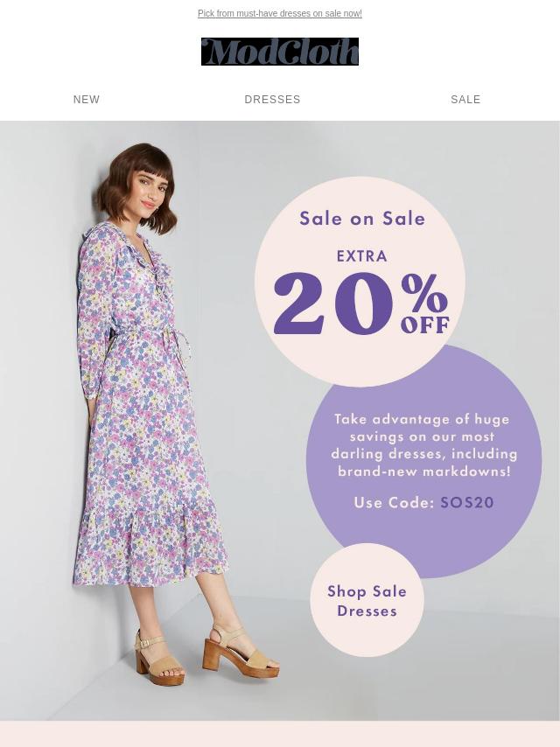
Task: Click the Shop Sale Dresses circle button
Action: pos(367,600)
